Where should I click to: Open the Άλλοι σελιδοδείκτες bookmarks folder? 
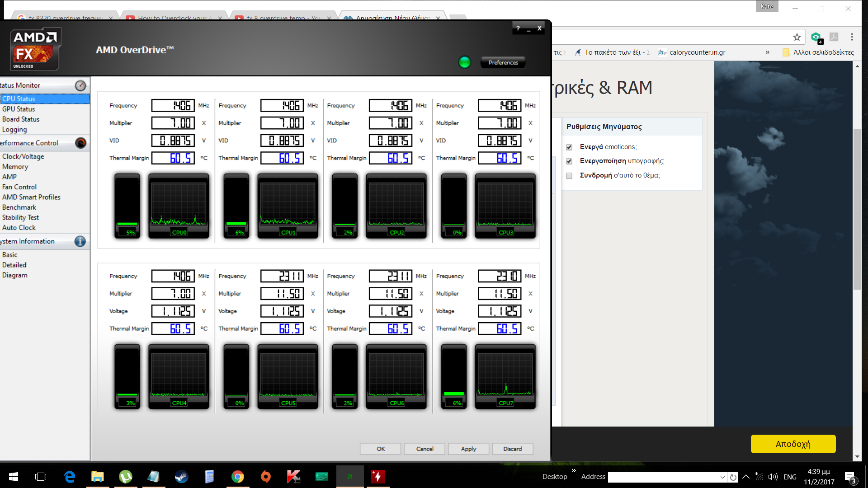point(818,52)
